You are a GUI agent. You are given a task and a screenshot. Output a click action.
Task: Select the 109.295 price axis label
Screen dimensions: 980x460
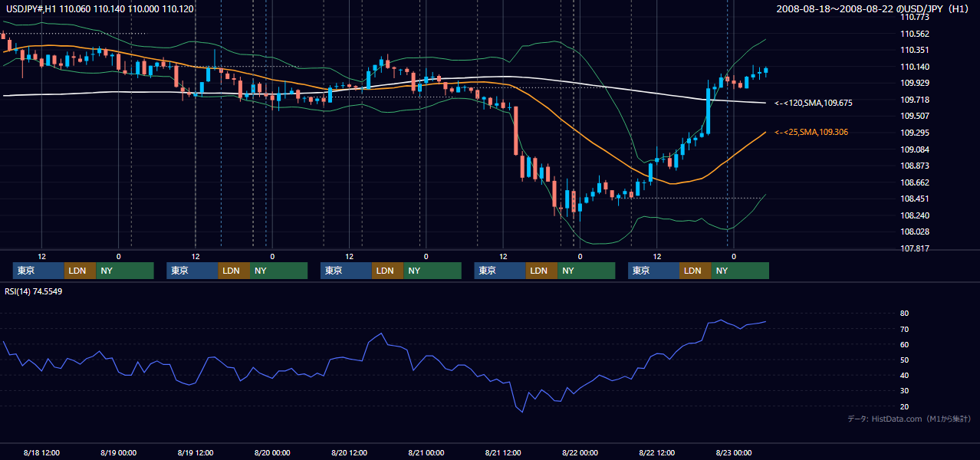[x=916, y=133]
